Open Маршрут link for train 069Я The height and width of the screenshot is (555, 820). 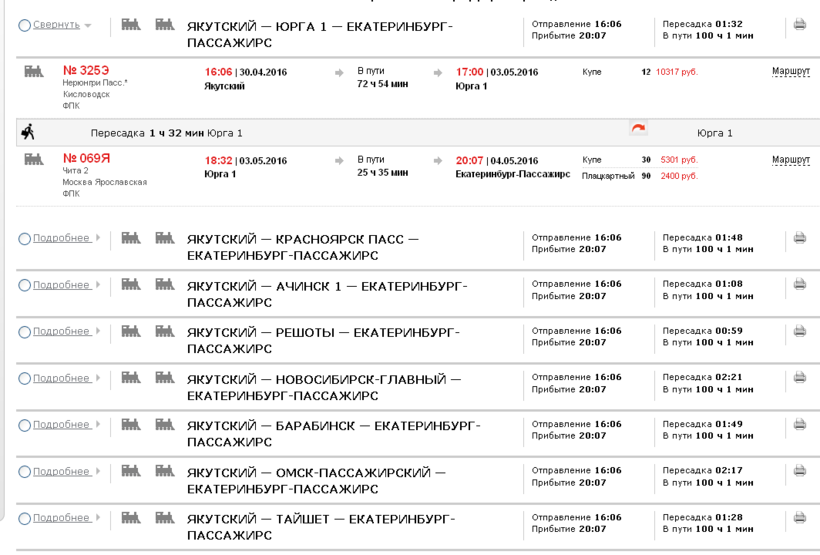click(x=791, y=160)
